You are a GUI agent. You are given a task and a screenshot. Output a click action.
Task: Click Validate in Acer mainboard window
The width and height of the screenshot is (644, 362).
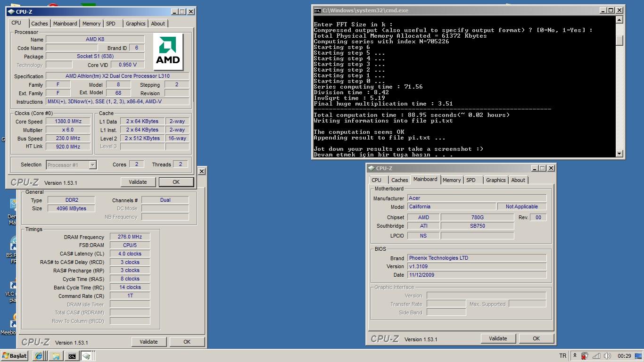click(x=498, y=338)
